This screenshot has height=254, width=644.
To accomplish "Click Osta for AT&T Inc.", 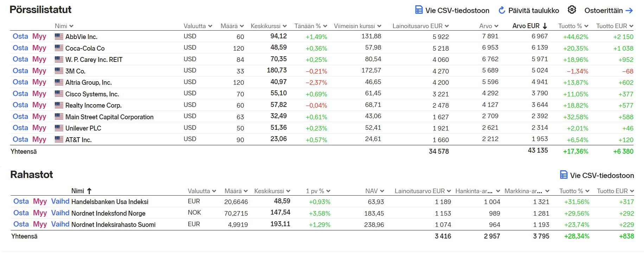I will point(20,139).
